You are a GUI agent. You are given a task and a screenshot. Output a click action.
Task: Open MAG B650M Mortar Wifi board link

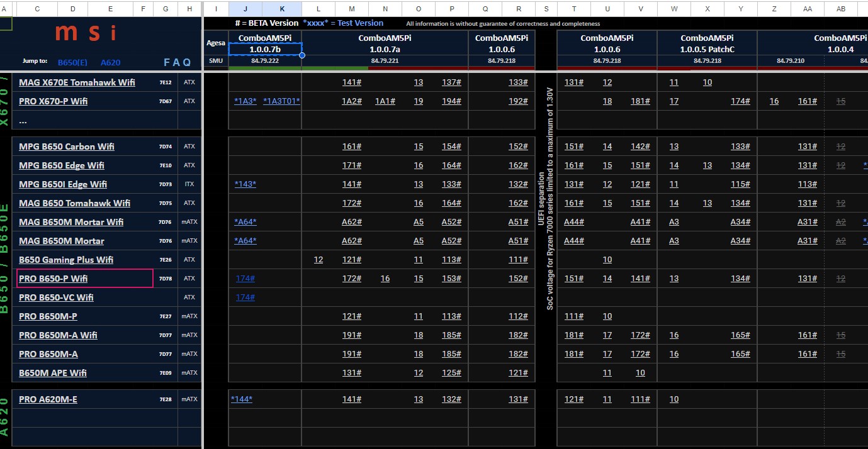(71, 222)
